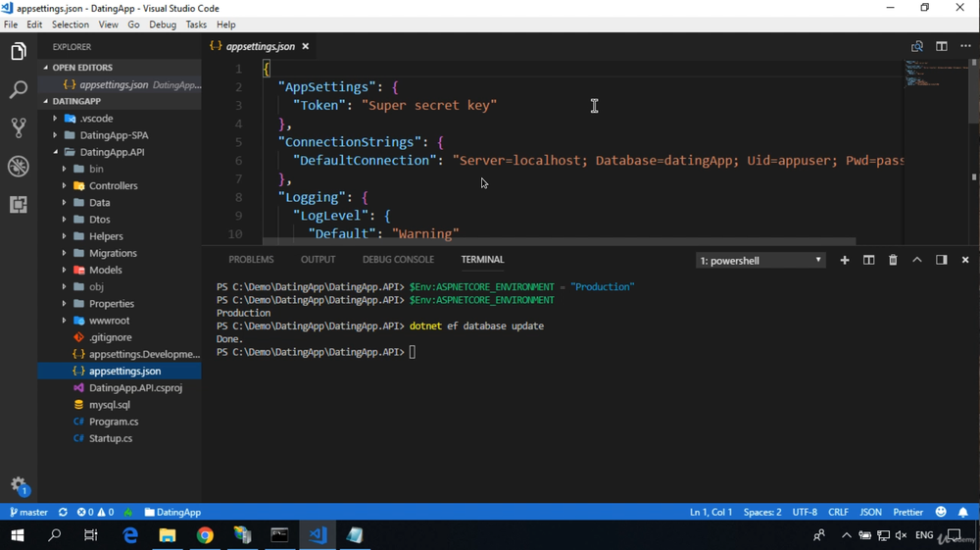Open Windows Start menu
This screenshot has height=550, width=980.
tap(17, 535)
